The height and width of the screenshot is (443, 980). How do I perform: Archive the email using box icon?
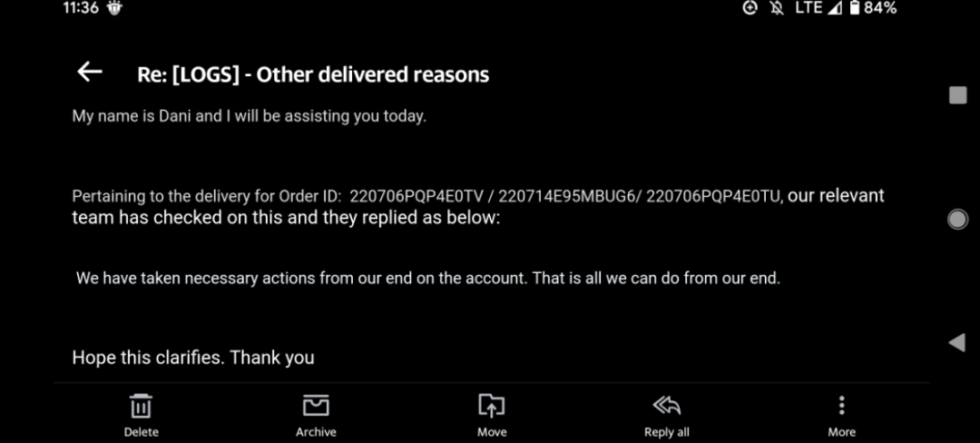pos(316,406)
